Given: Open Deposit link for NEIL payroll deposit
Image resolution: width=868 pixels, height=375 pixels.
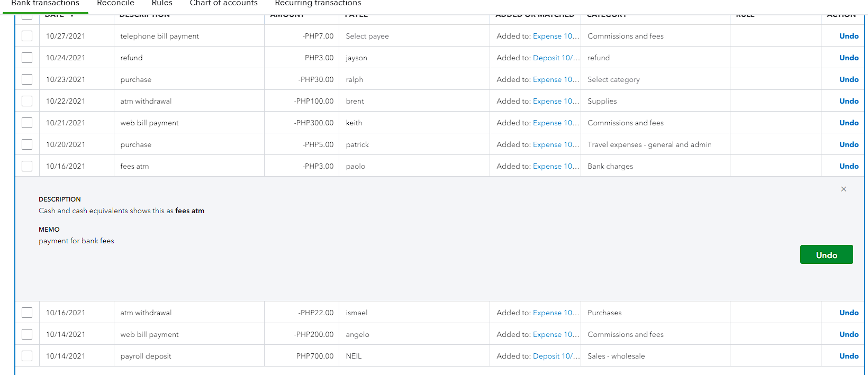Looking at the screenshot, I should pyautogui.click(x=556, y=356).
